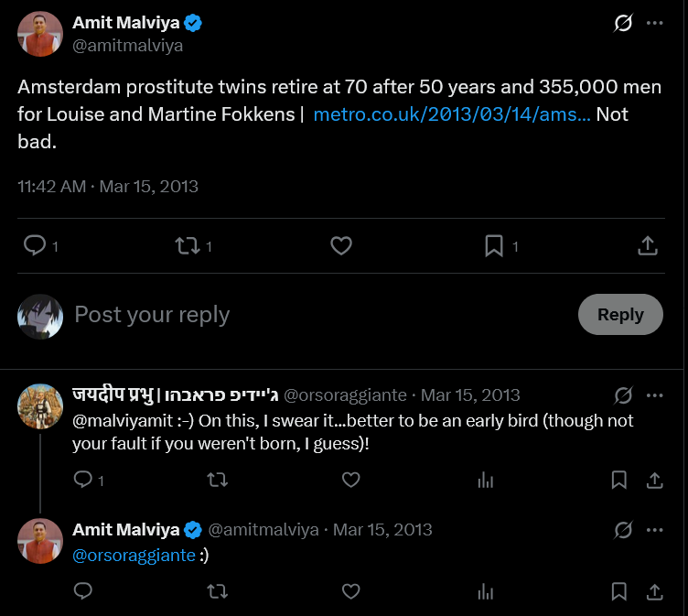
Task: View analytics icon on orsoraggiante's reply
Action: click(x=486, y=480)
